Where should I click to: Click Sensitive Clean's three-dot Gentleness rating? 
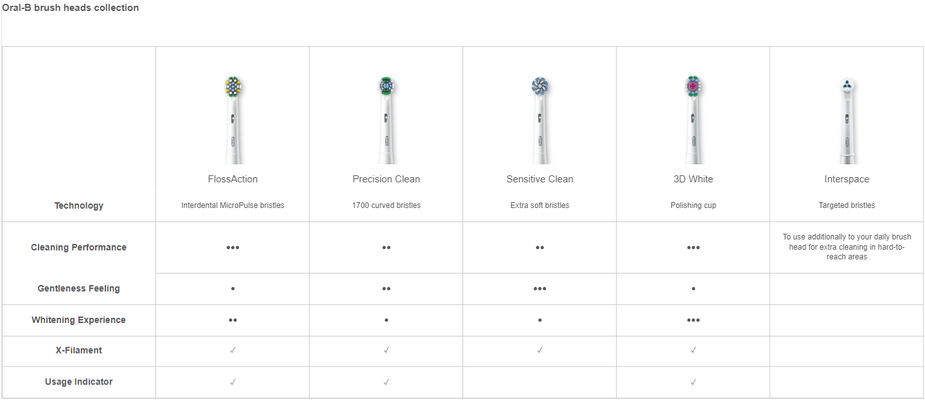pyautogui.click(x=540, y=289)
